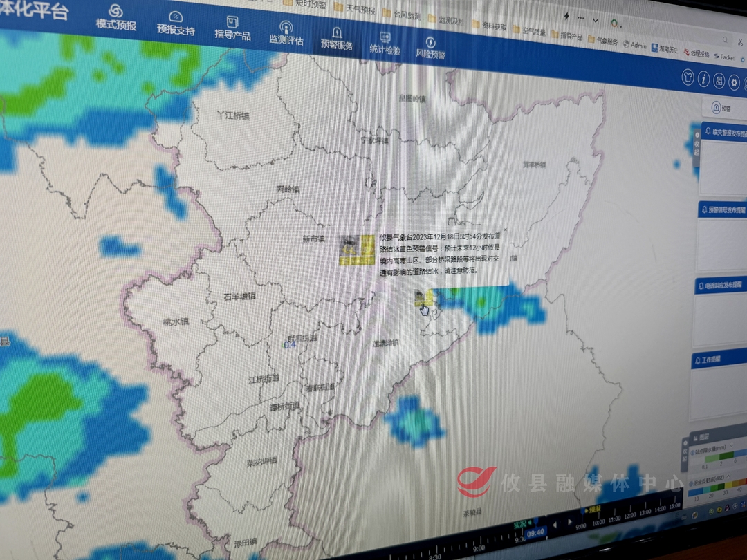Screen dimensions: 747x560
Task: Collapse the right-side reminder panel via 收起
Action: click(697, 147)
